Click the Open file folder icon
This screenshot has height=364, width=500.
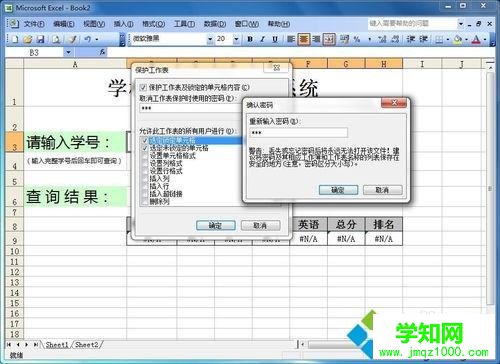tap(28, 39)
